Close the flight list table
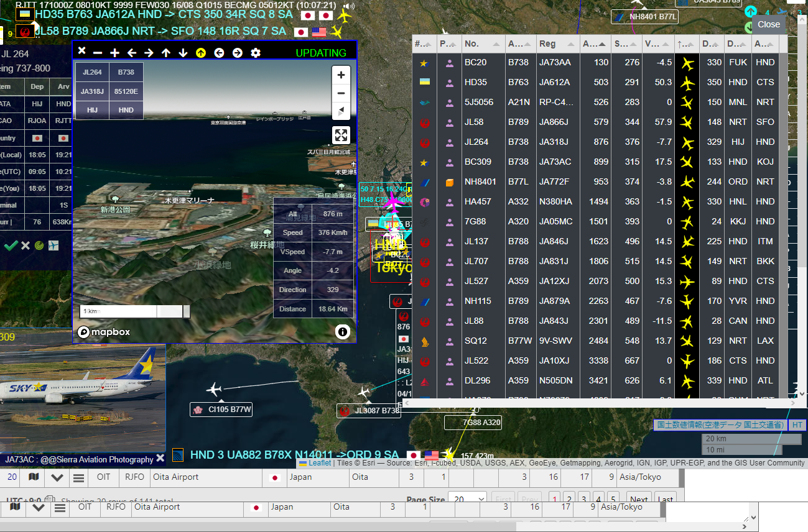Screen dimensions: 808x532 pyautogui.click(x=769, y=24)
